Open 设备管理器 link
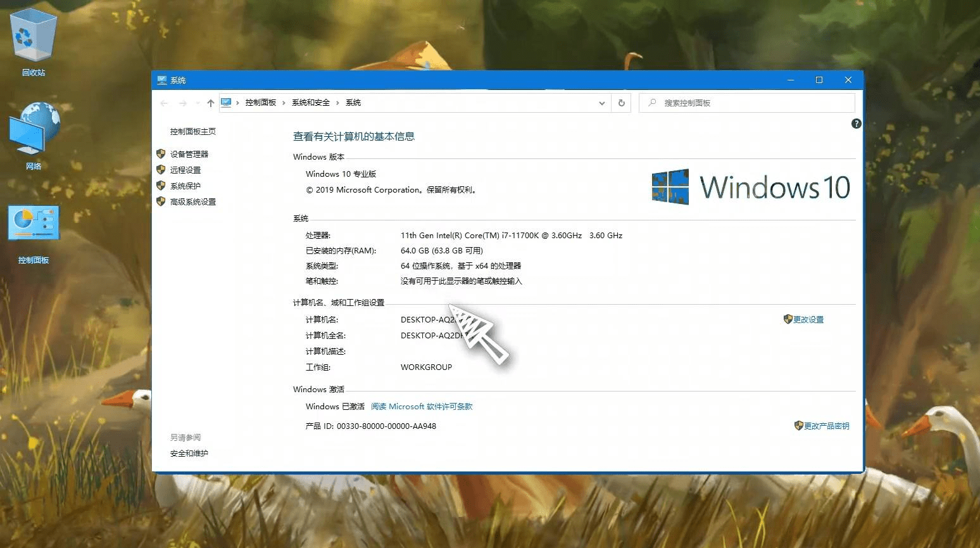Viewport: 980px width, 548px height. (x=189, y=154)
